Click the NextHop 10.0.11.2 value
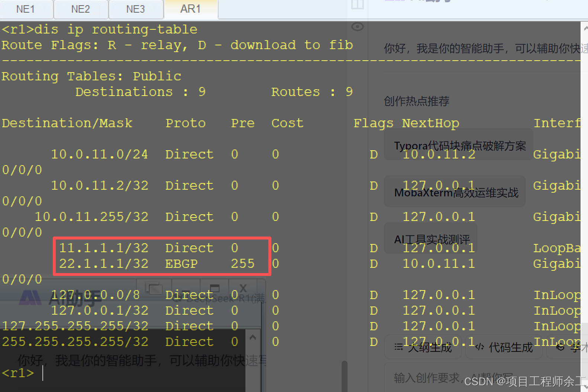588x392 pixels. (x=439, y=154)
